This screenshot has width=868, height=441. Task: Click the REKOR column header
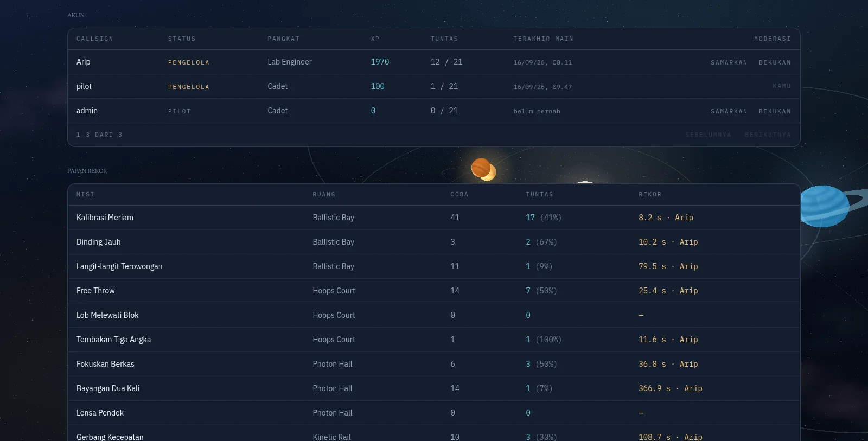650,194
